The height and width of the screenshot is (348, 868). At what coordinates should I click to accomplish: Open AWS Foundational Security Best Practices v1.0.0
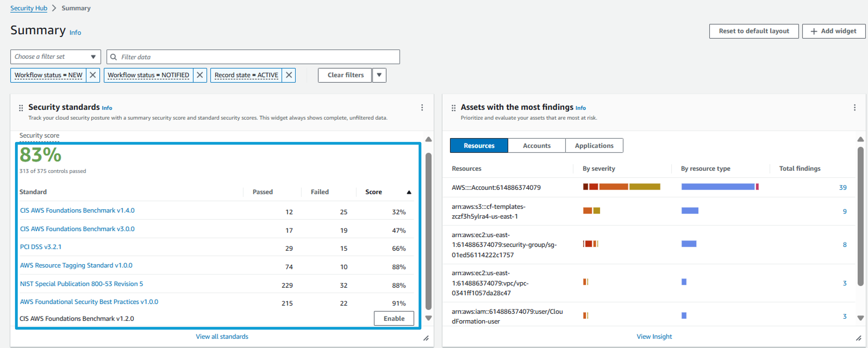click(x=89, y=302)
